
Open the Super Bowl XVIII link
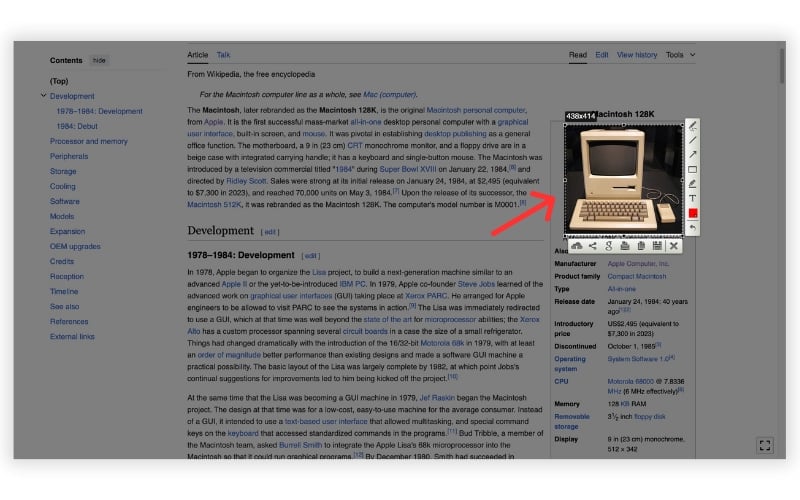[408, 169]
